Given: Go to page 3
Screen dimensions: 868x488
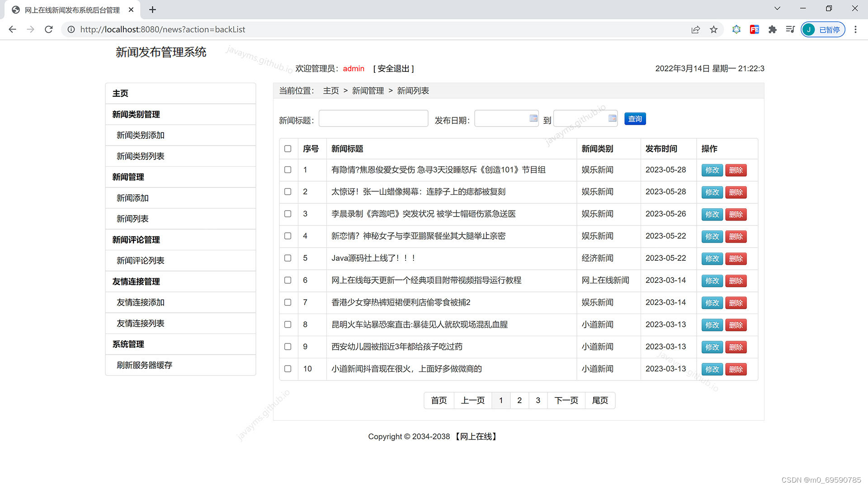Looking at the screenshot, I should click(538, 400).
